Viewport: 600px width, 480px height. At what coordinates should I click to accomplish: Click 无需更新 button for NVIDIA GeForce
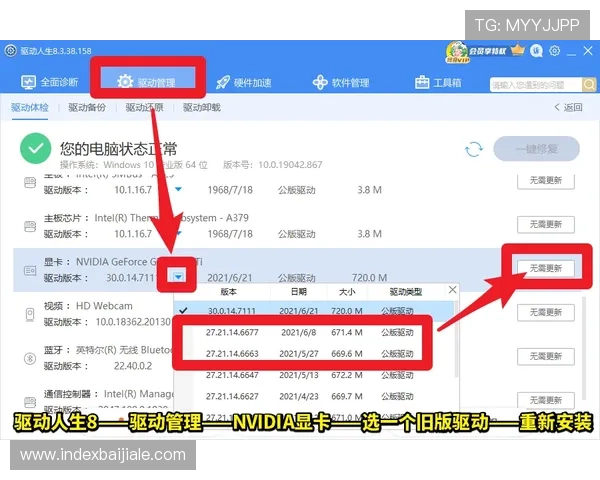(546, 268)
